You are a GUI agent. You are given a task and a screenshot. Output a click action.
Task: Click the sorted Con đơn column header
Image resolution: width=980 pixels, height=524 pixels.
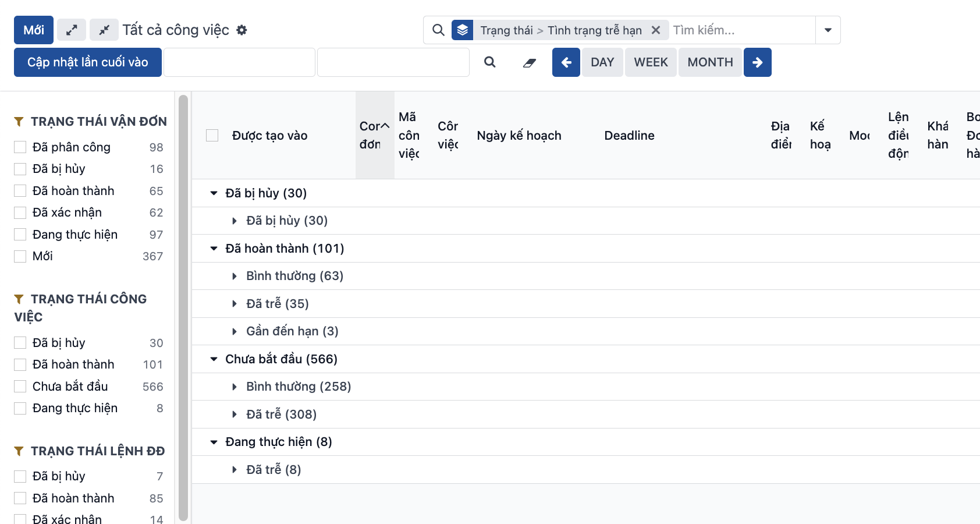(375, 135)
